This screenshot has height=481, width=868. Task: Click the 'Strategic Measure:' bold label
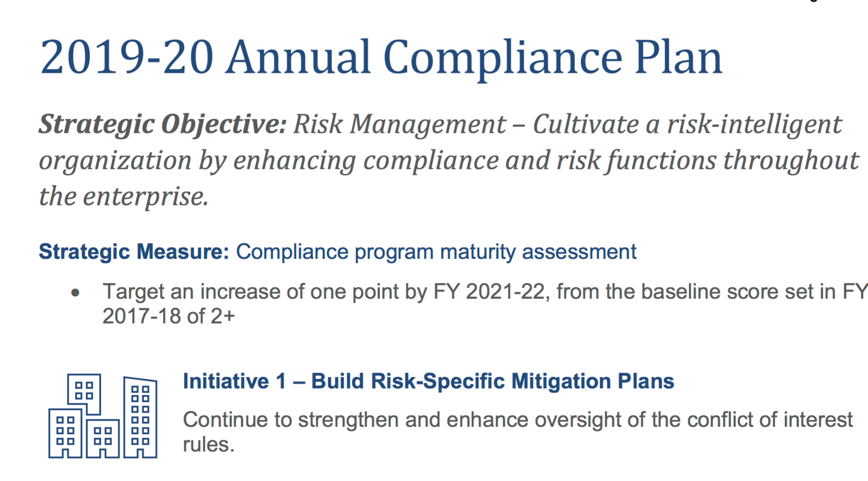[x=134, y=252]
